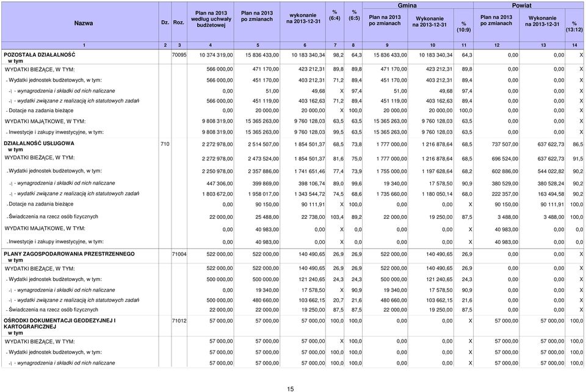The width and height of the screenshot is (586, 392).
Task: Click the value "1 343 544,72"
Action: point(309,194)
